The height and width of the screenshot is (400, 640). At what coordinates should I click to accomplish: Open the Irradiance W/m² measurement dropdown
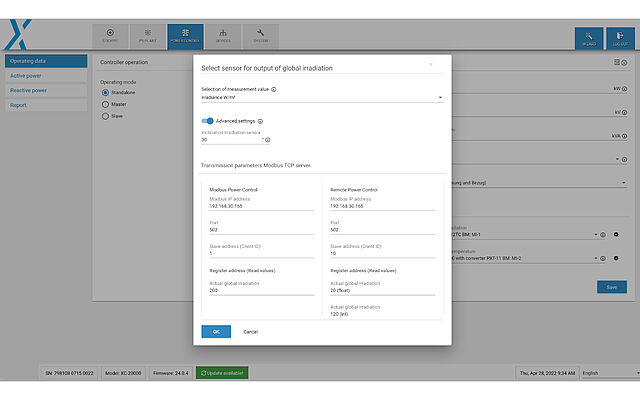(x=322, y=98)
